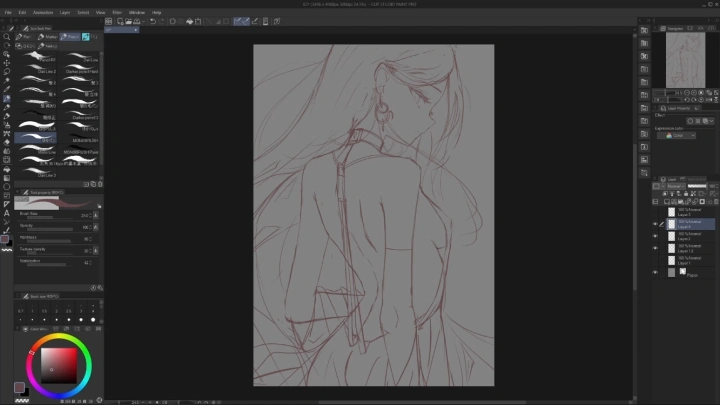Switch to the Pencil sub tool group

[70, 37]
